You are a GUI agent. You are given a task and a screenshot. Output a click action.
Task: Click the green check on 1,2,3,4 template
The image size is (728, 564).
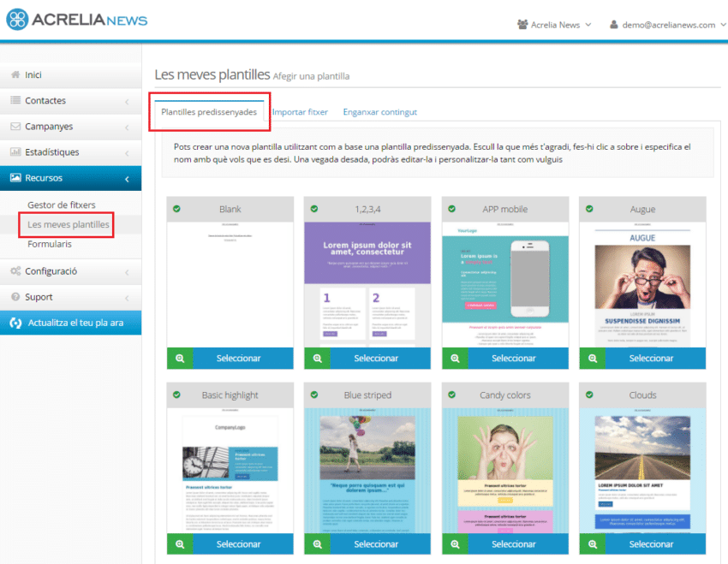[314, 209]
